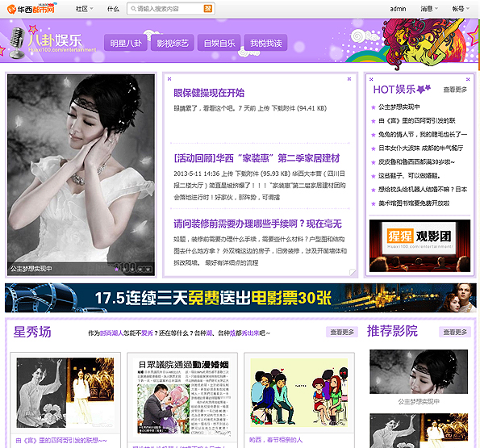Focus the search input field

click(169, 9)
